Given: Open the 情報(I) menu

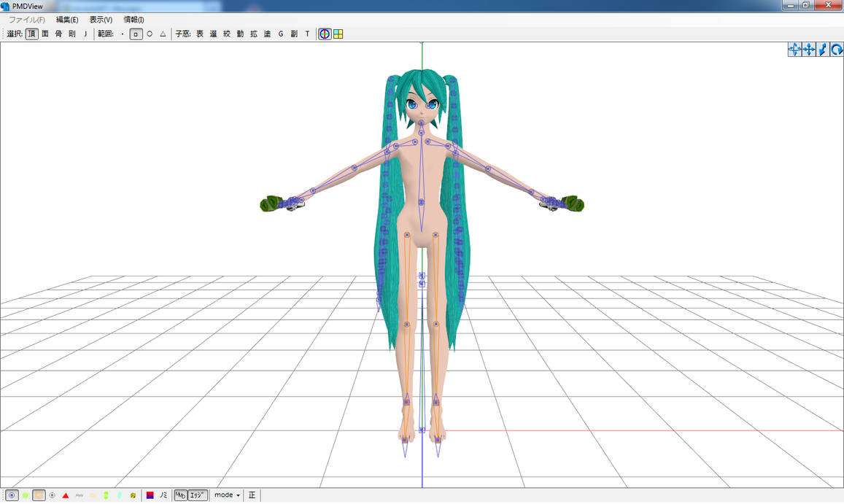Looking at the screenshot, I should click(x=133, y=20).
